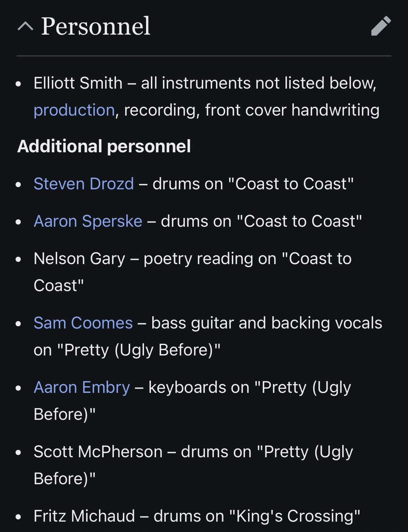Go to the Aaron Embry link
Screen dimensions: 408x532
82,387
